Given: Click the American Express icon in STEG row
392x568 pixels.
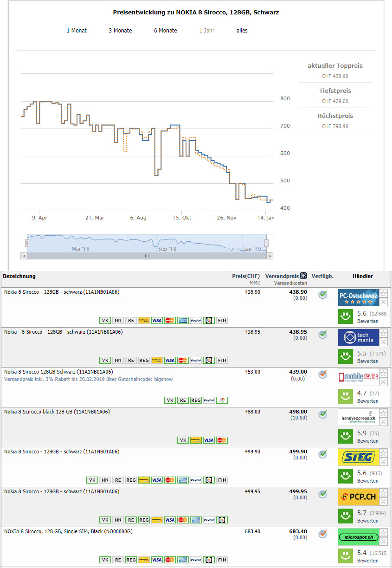Looking at the screenshot, I should coord(183,480).
